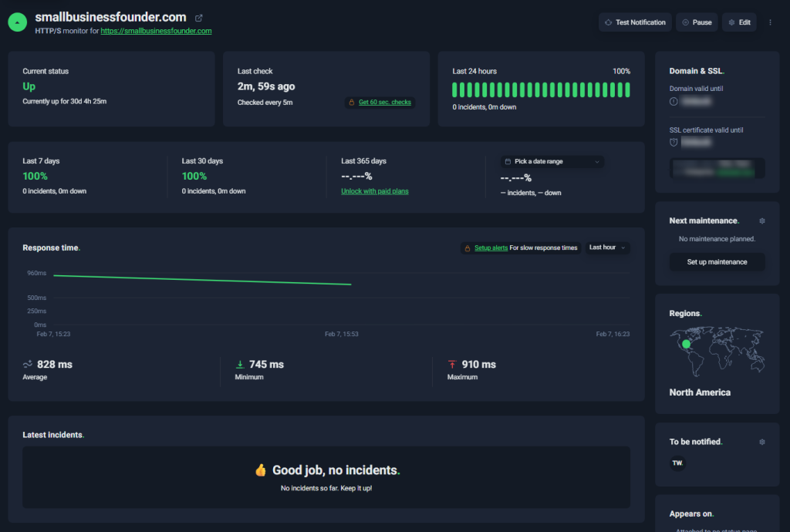The height and width of the screenshot is (532, 790).
Task: Click the '2m, 59s ago' last check value
Action: click(x=266, y=86)
